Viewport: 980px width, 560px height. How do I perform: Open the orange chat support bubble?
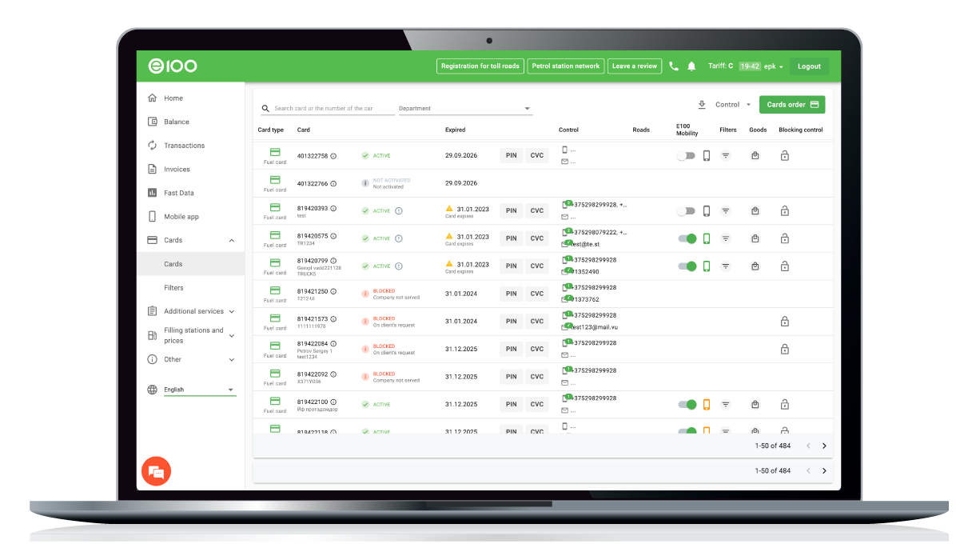tap(156, 471)
